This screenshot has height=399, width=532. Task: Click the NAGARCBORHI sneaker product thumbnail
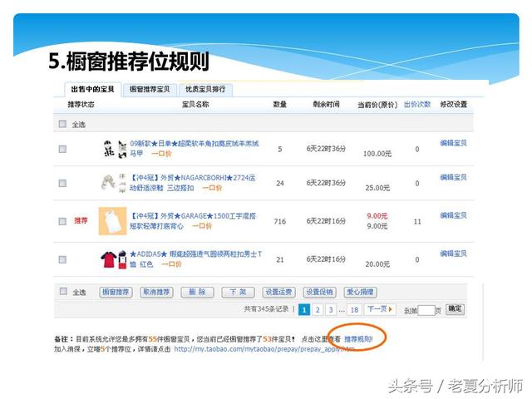click(113, 183)
